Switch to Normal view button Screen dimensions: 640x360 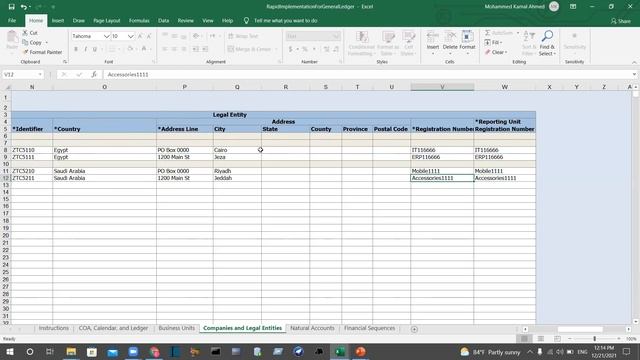pyautogui.click(x=524, y=339)
